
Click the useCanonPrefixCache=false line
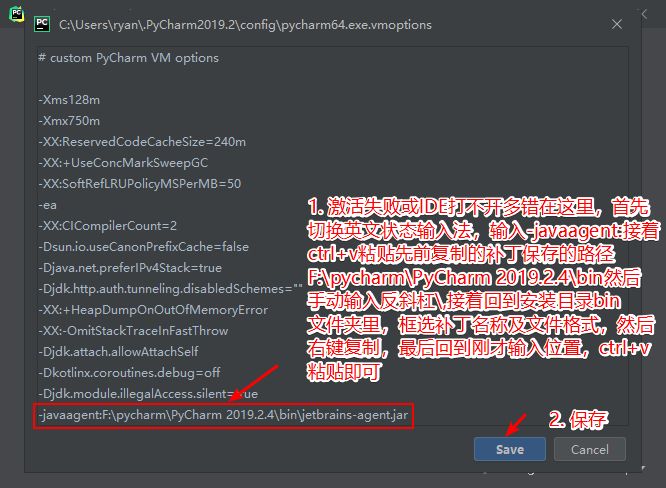coord(144,247)
